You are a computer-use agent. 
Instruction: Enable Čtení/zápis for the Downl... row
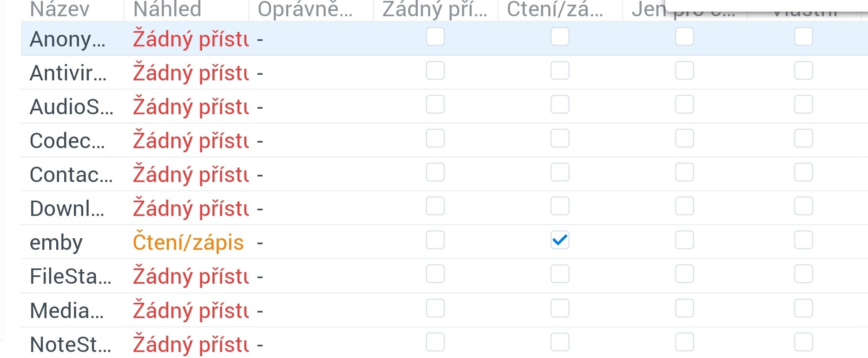point(560,206)
